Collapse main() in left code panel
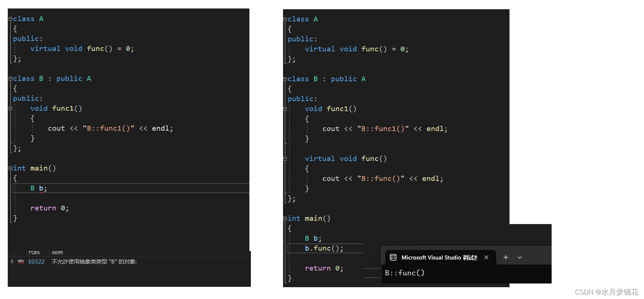Screen dimensions: 644x299 pos(10,168)
